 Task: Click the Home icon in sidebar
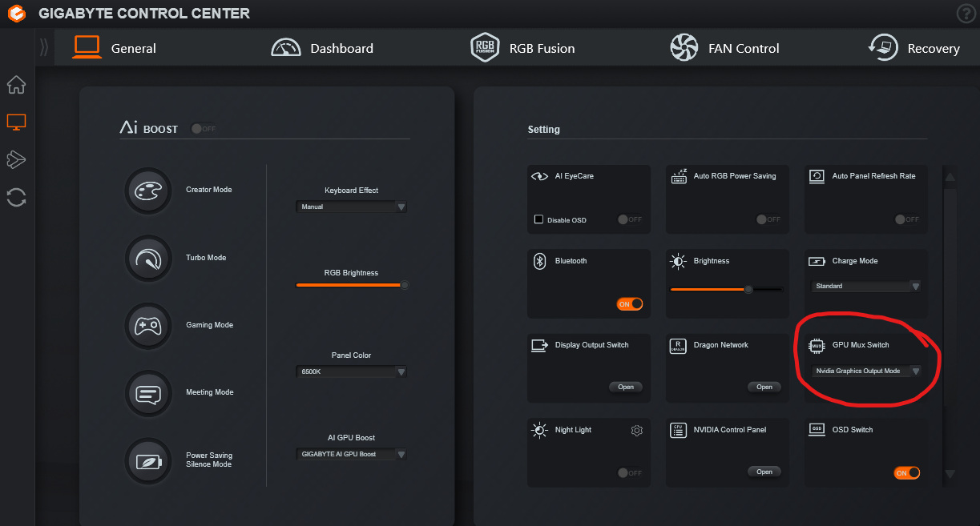[16, 85]
